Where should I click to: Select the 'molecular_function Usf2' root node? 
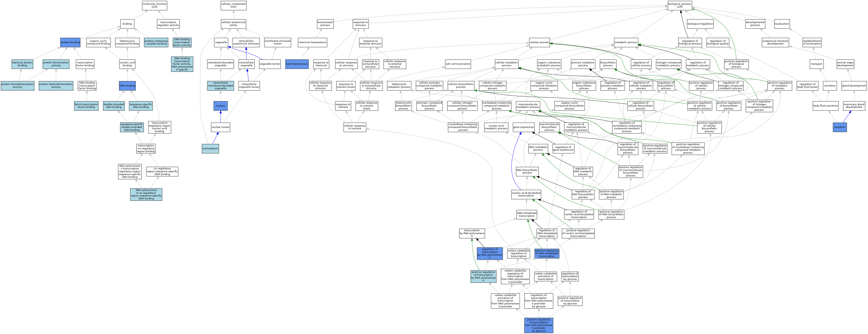click(154, 5)
